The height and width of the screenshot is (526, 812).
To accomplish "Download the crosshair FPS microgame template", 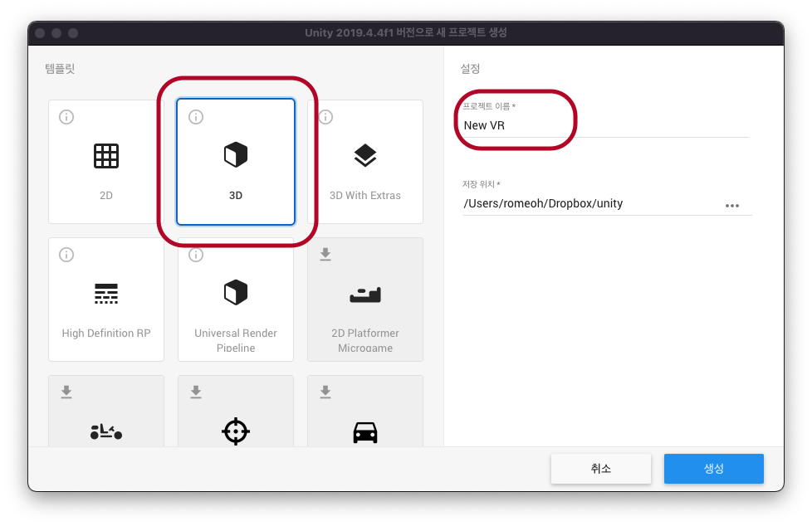I will pos(196,392).
